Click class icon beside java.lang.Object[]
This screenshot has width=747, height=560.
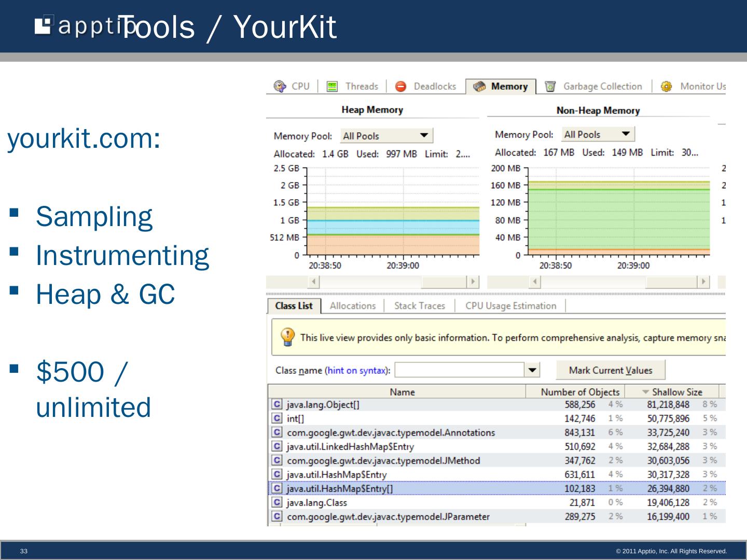pyautogui.click(x=277, y=404)
